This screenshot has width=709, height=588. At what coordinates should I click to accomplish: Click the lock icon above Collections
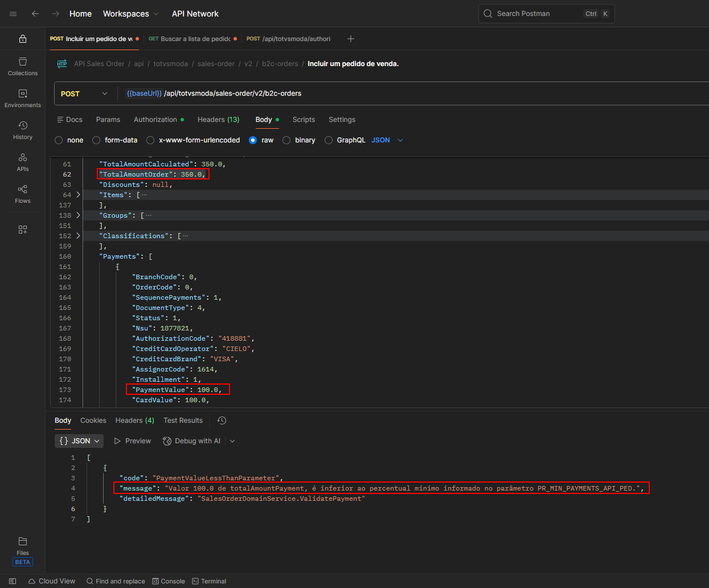click(x=23, y=39)
